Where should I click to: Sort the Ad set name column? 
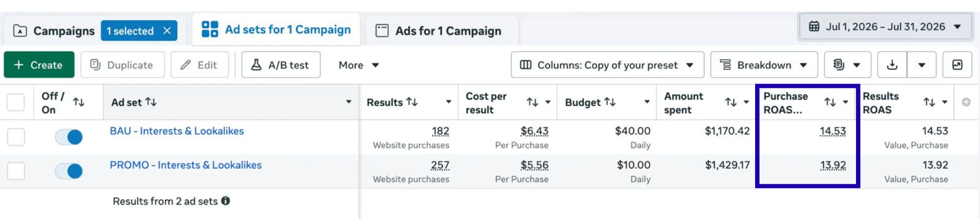[151, 102]
